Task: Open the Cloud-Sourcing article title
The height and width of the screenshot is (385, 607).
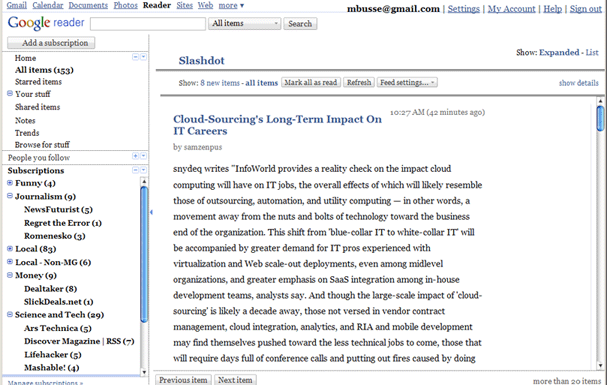Action: pos(277,125)
